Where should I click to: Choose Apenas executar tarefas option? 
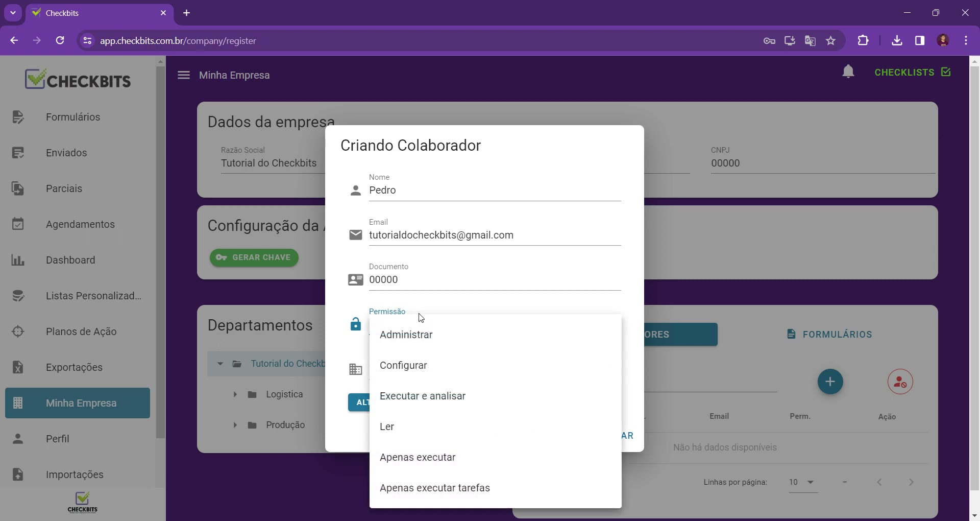point(495,488)
